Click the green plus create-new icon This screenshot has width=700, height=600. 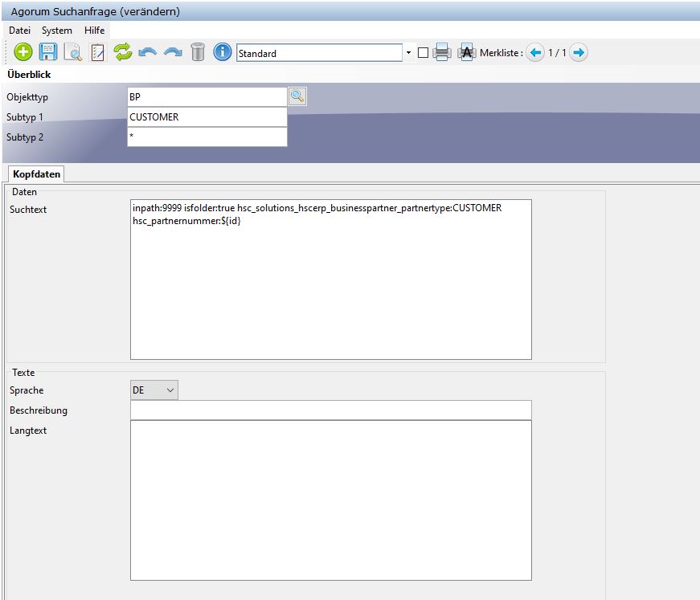click(23, 53)
